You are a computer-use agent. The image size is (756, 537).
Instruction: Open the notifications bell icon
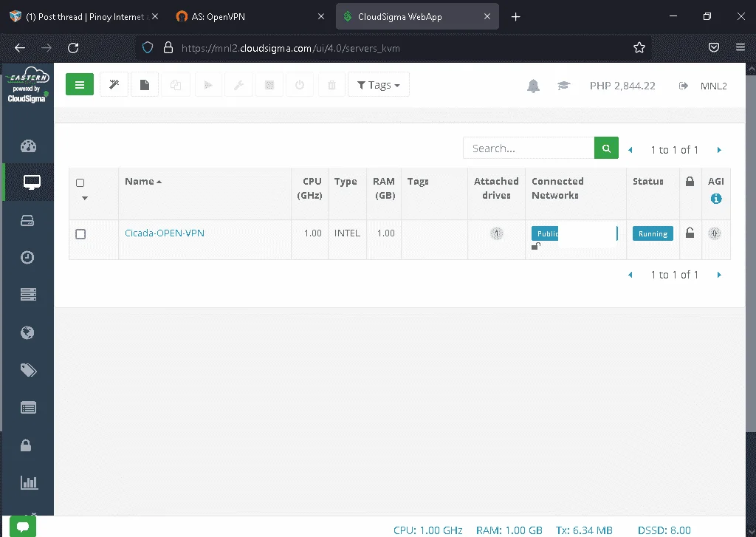(533, 86)
